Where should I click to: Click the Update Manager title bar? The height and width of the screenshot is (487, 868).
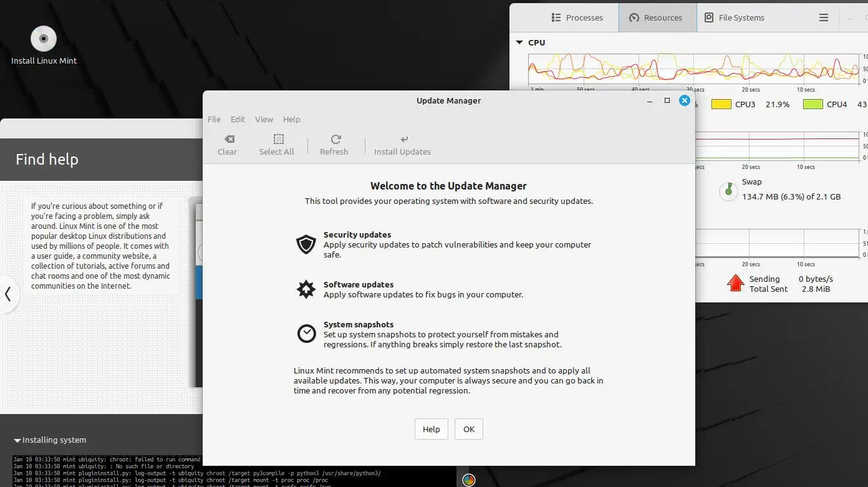[x=448, y=100]
